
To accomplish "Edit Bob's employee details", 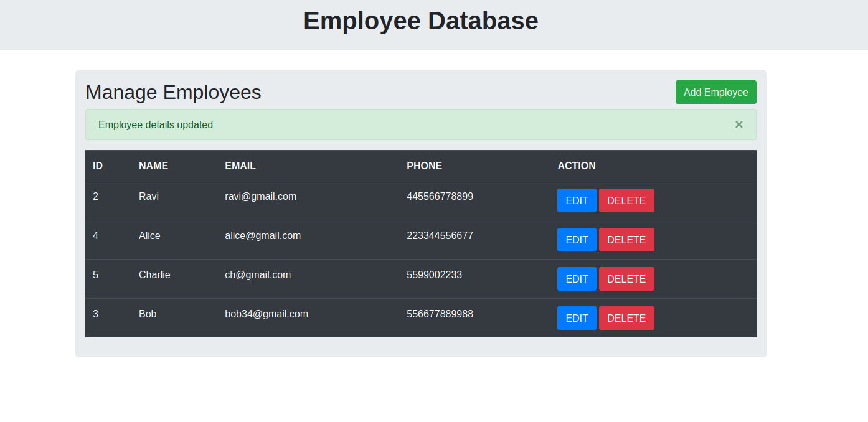I will click(577, 317).
